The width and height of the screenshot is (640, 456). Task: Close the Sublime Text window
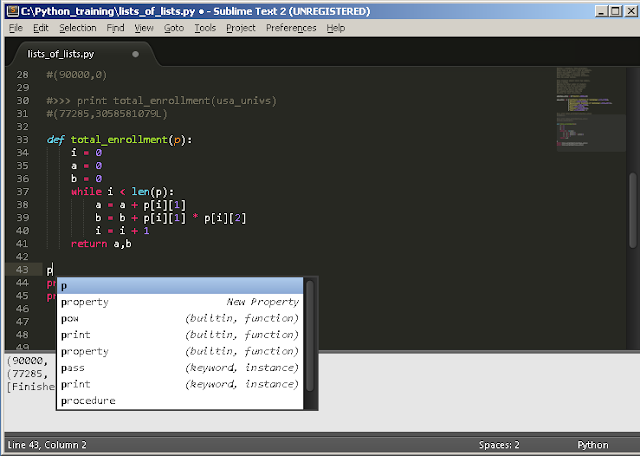click(x=631, y=11)
